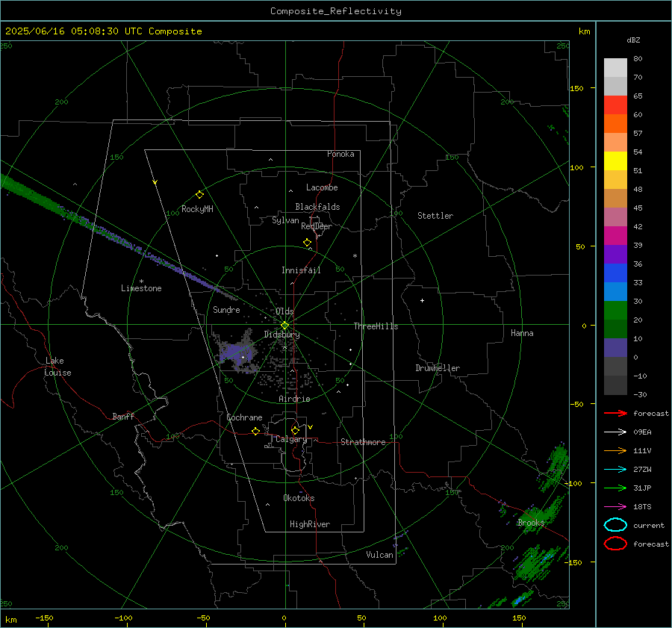Click the Airdrie city label
Screen dimensions: 672x628
click(294, 399)
